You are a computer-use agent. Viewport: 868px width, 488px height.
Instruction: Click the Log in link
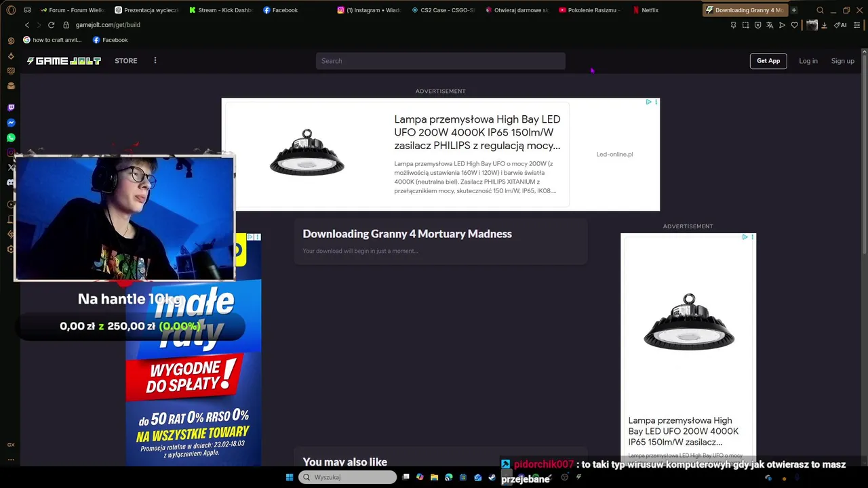pos(808,61)
